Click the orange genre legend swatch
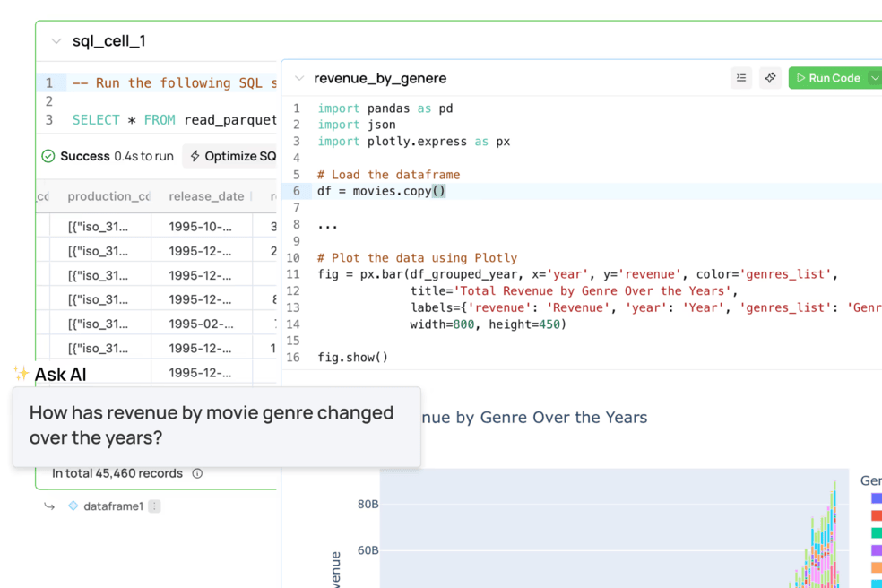Screen dimensions: 882x588 pyautogui.click(x=877, y=567)
